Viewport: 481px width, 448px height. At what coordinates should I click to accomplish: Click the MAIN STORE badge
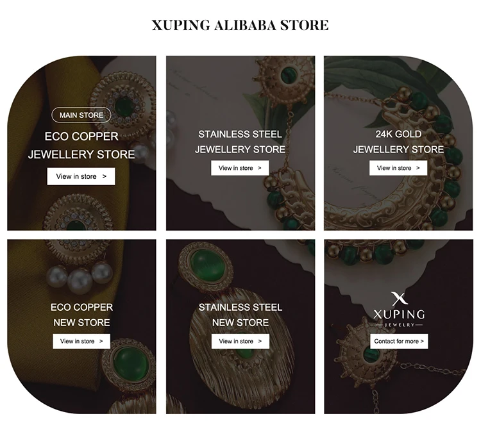coord(81,115)
